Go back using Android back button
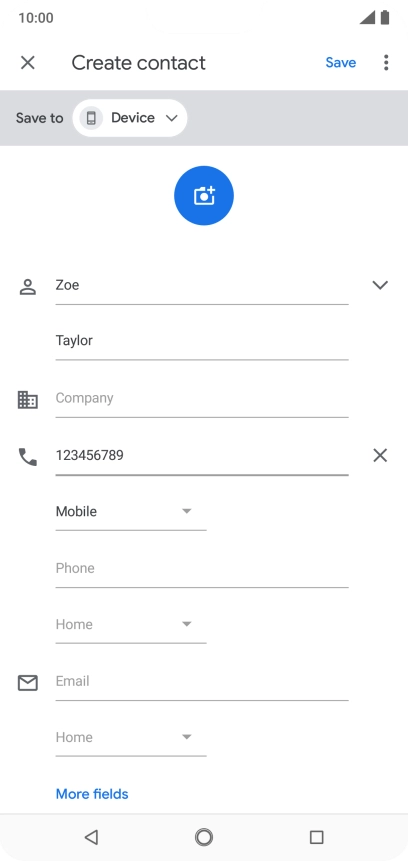The height and width of the screenshot is (861, 408). pyautogui.click(x=91, y=837)
